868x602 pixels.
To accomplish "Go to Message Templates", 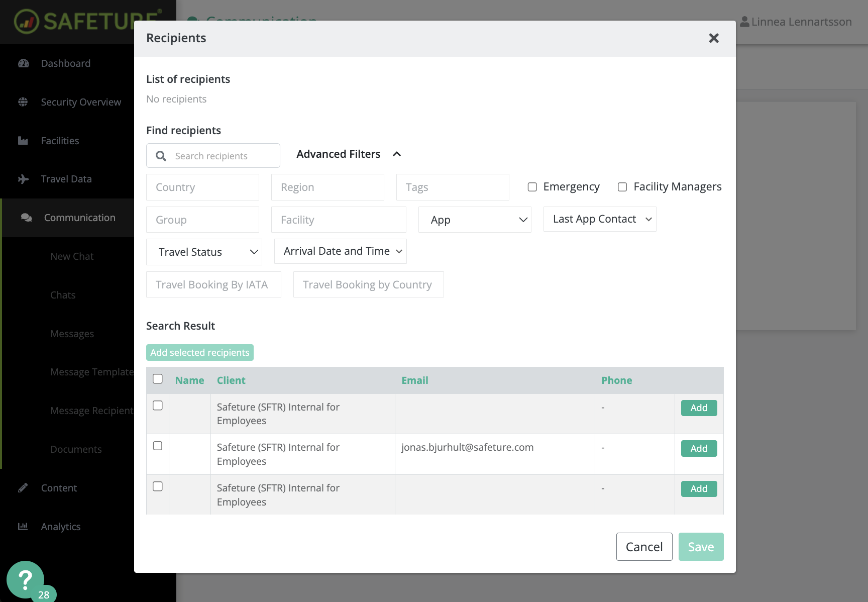I will click(91, 372).
